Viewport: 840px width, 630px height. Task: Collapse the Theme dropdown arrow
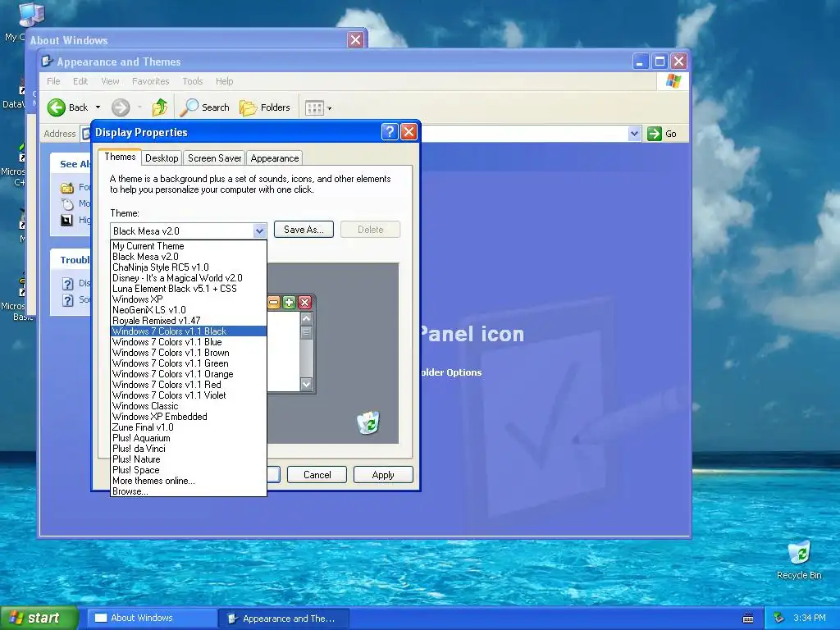click(x=259, y=231)
